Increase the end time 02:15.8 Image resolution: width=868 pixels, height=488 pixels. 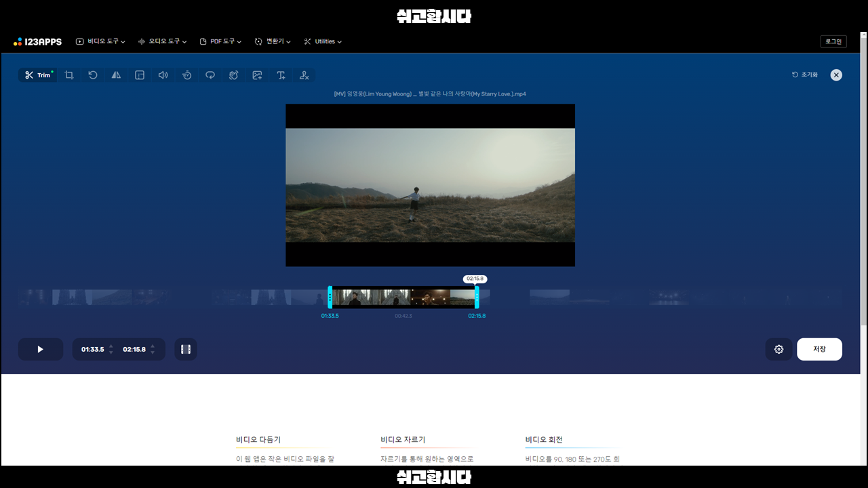(x=153, y=346)
